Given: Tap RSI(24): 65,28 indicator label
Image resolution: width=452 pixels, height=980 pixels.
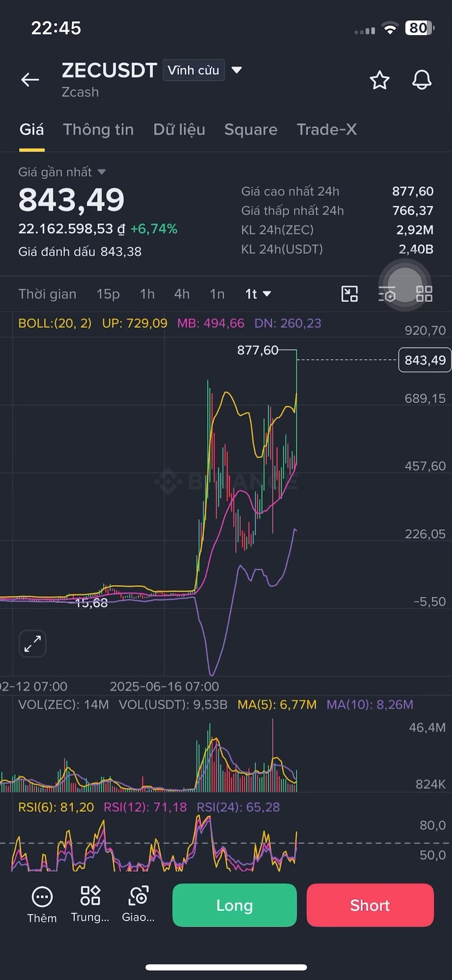Looking at the screenshot, I should pyautogui.click(x=238, y=807).
